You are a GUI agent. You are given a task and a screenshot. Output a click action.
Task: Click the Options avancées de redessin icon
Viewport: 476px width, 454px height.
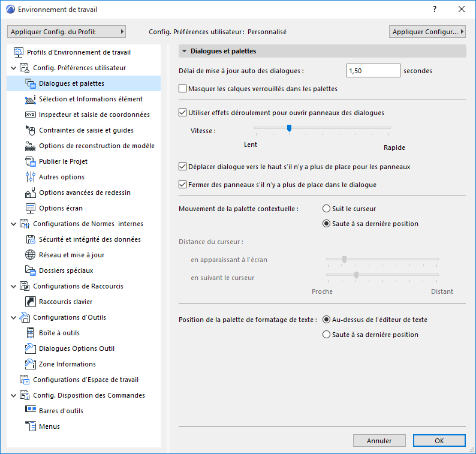click(31, 193)
